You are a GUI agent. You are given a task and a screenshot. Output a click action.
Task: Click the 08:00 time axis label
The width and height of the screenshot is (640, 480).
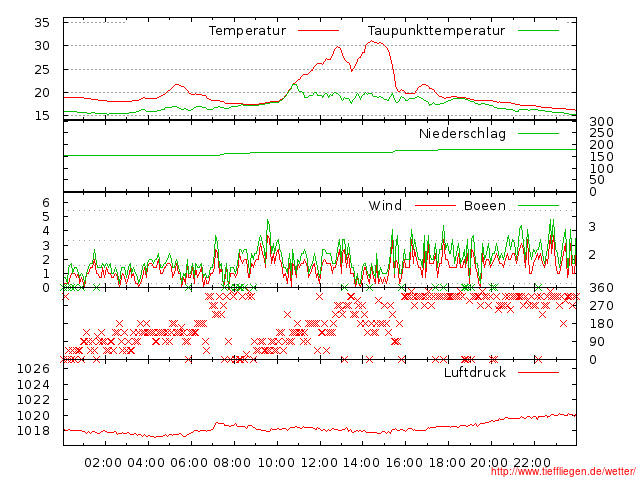[x=232, y=463]
